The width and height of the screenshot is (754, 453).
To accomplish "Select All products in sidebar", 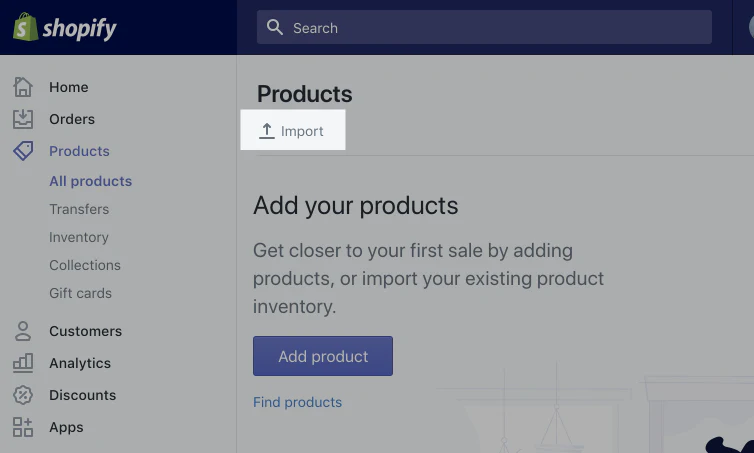I will click(90, 181).
